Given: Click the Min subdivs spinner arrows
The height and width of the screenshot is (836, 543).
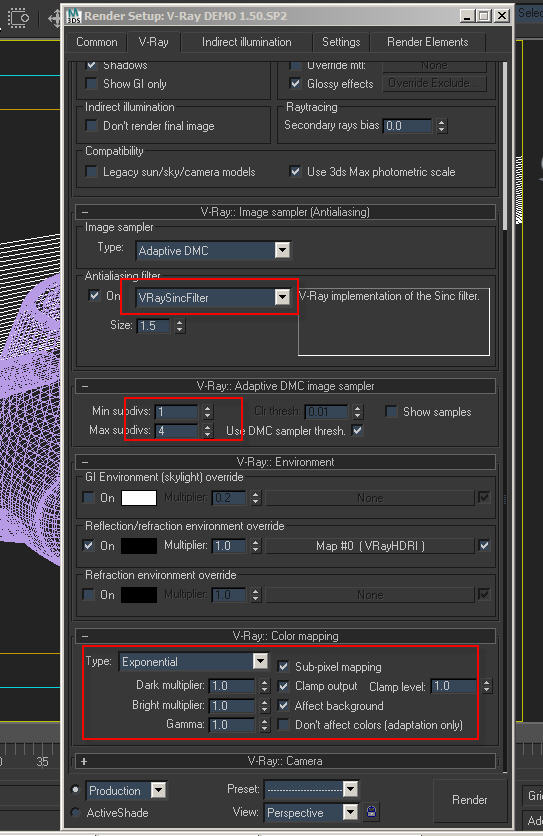Looking at the screenshot, I should pyautogui.click(x=207, y=412).
